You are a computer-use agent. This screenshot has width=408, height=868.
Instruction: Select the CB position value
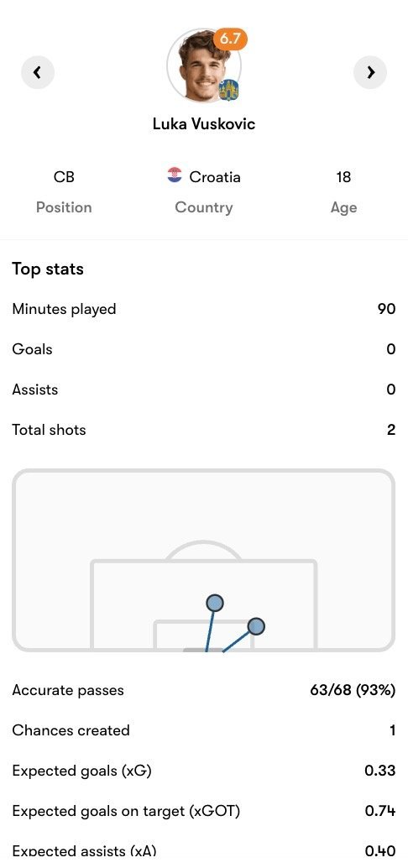[x=64, y=177]
